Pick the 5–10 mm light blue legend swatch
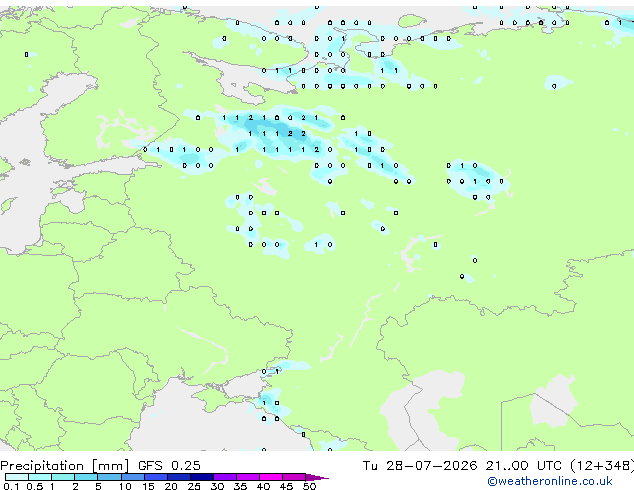 pos(110,477)
